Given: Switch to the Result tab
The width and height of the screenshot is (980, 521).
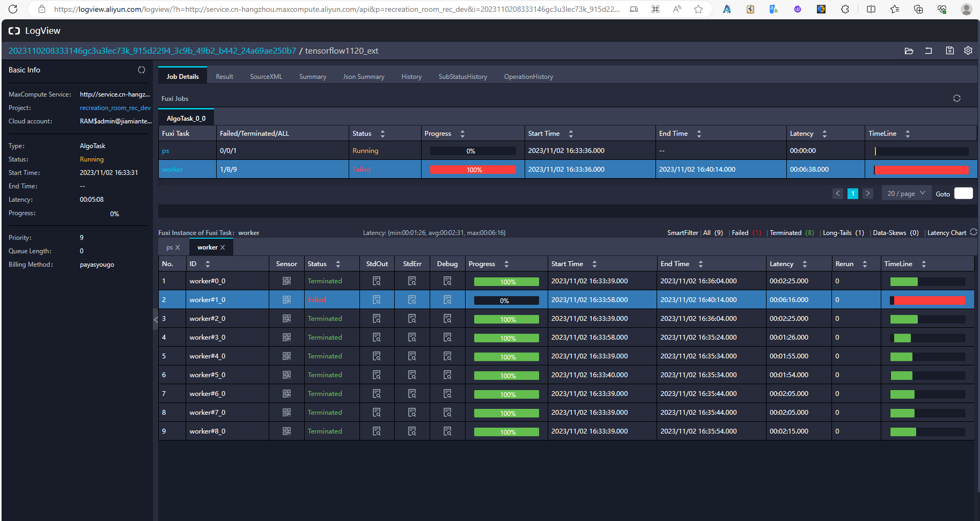Looking at the screenshot, I should [224, 77].
